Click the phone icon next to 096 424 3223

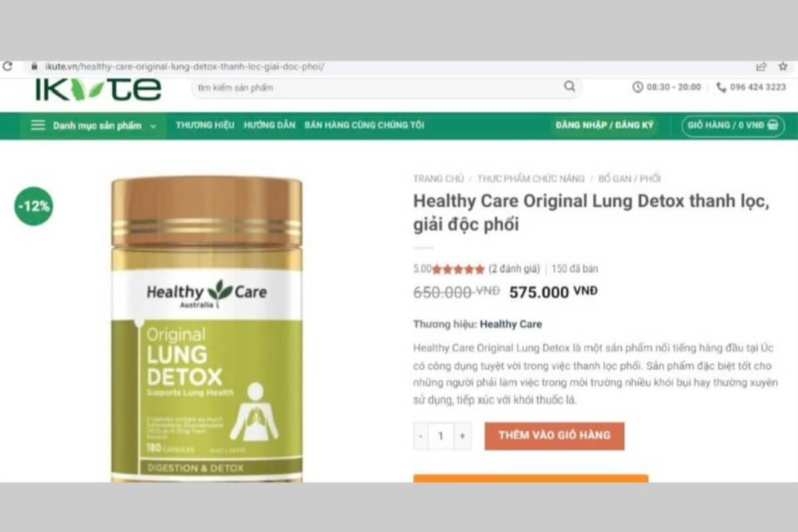pyautogui.click(x=722, y=87)
